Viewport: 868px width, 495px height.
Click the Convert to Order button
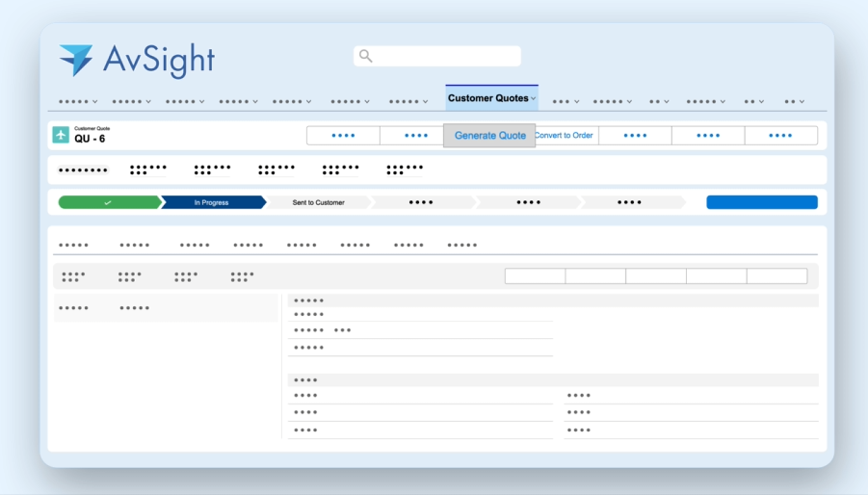566,136
